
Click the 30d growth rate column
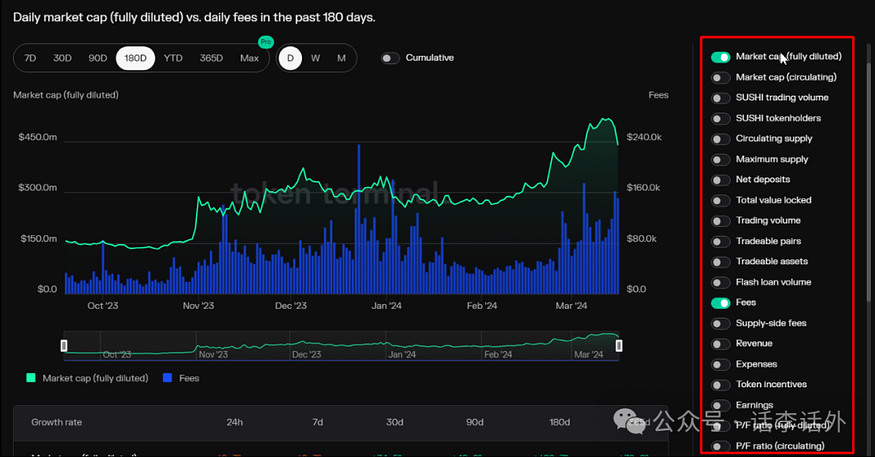coord(395,422)
